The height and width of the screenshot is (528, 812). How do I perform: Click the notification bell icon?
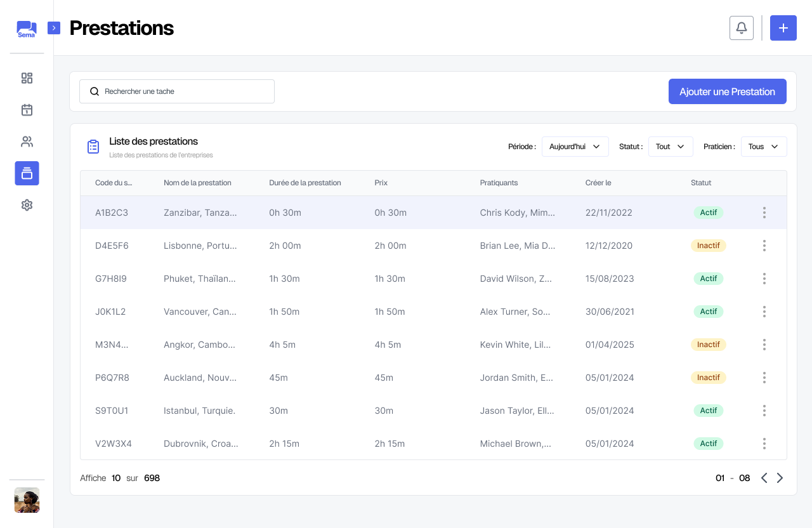[x=742, y=28]
